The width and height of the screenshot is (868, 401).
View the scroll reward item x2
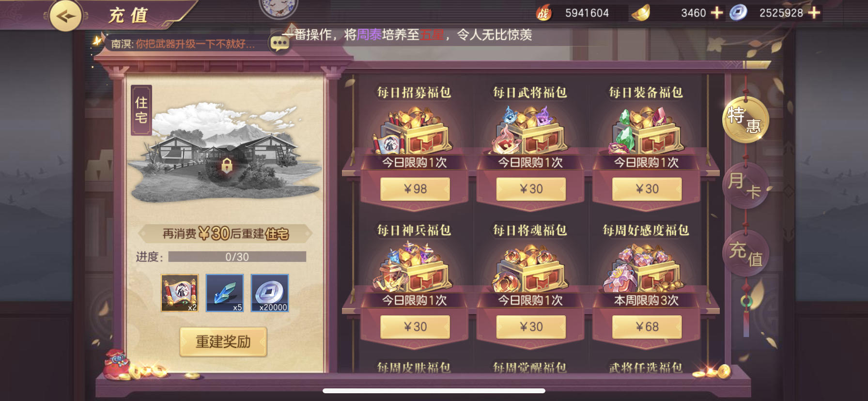(180, 293)
